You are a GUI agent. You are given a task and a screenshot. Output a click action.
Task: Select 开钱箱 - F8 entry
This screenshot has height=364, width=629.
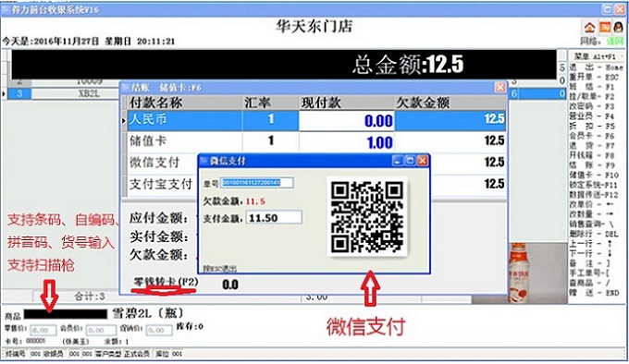tap(592, 155)
